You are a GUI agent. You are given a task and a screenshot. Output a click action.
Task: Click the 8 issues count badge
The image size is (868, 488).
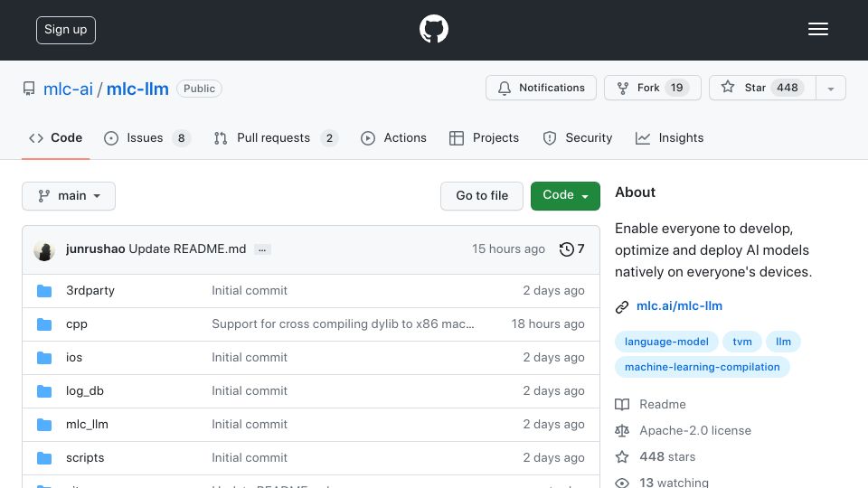click(181, 138)
